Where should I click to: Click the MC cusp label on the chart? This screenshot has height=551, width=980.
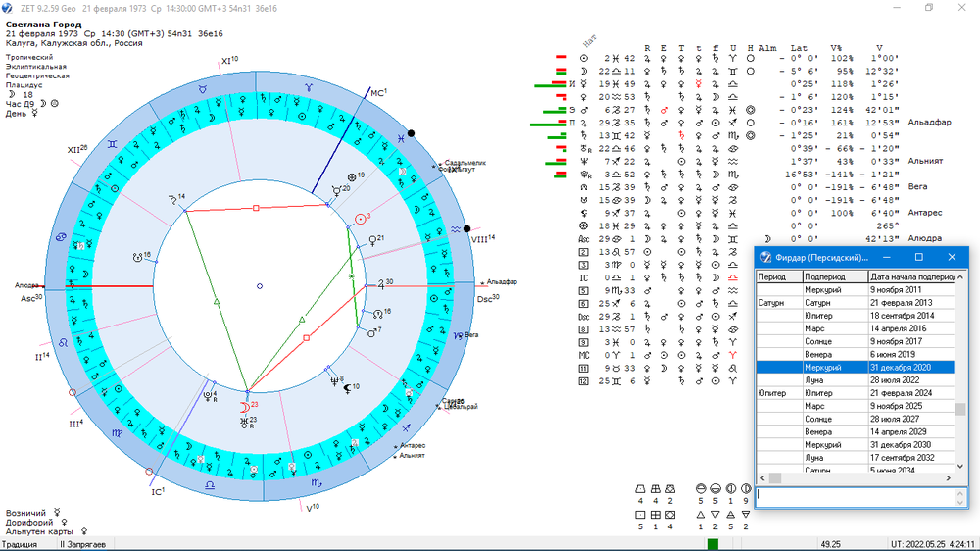(x=378, y=92)
